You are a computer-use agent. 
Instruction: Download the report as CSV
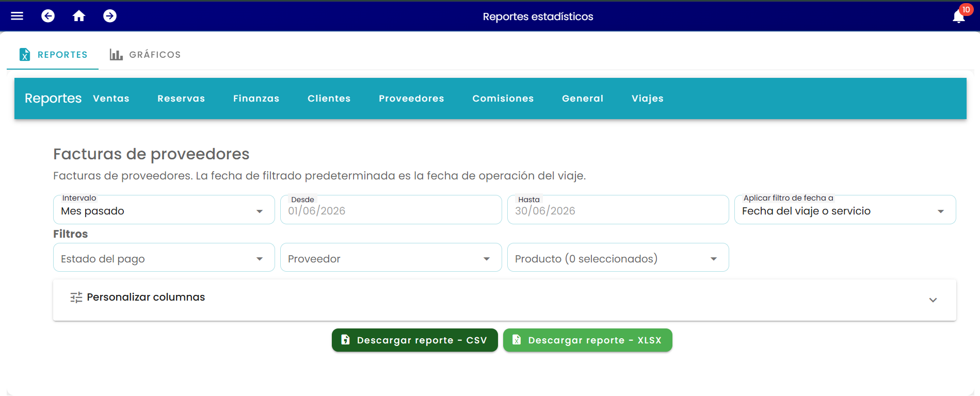pos(415,340)
